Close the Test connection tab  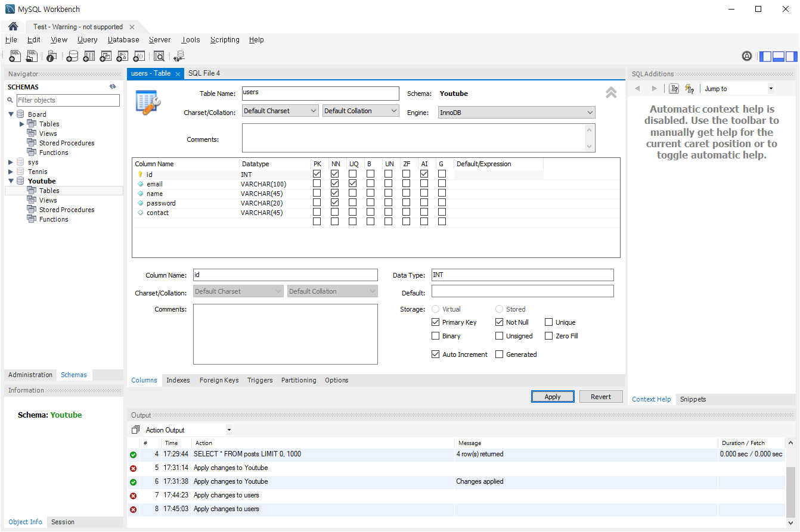pos(132,27)
